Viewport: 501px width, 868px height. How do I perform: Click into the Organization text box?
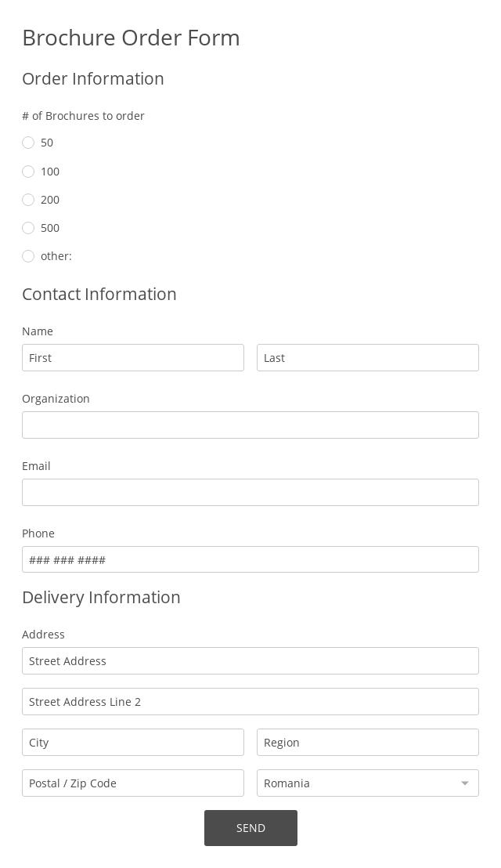point(250,425)
